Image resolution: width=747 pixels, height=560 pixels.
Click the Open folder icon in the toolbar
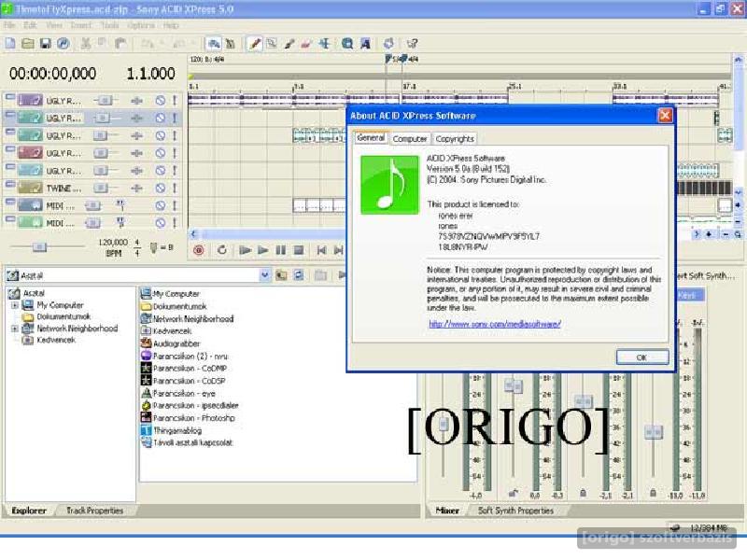coord(28,44)
